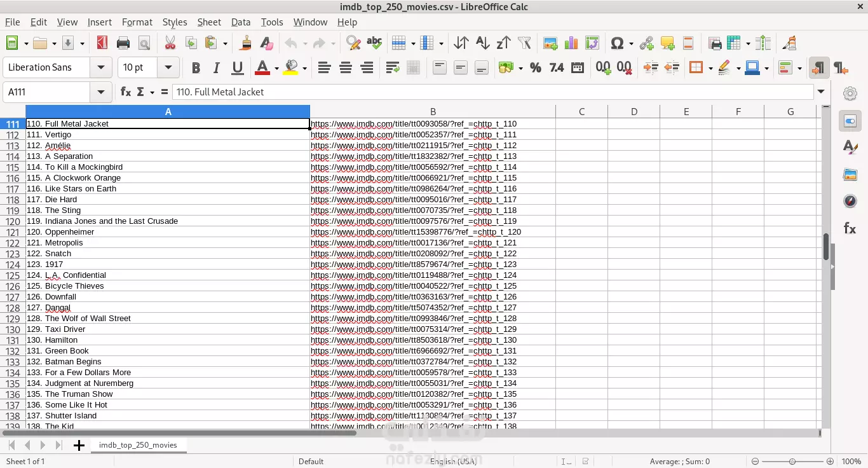This screenshot has width=868, height=468.
Task: Add new sheet plus button
Action: 79,445
